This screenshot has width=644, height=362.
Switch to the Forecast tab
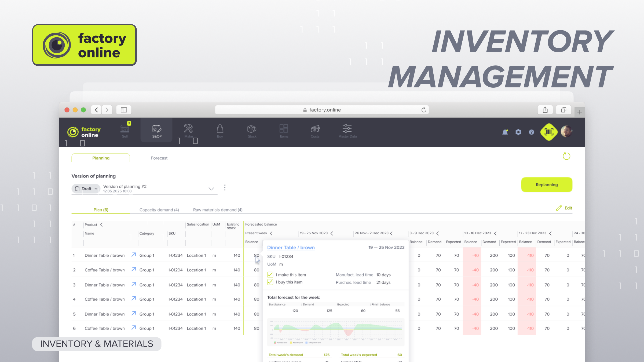coord(159,158)
